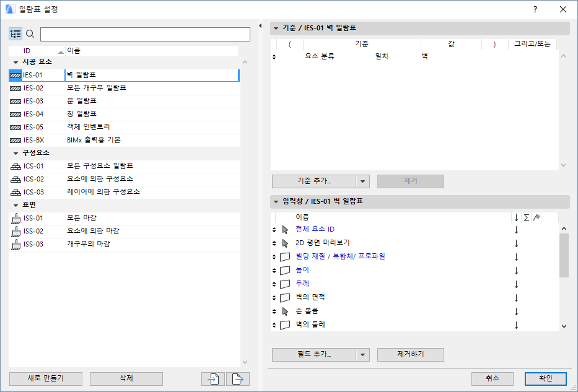Click the help question mark button

[x=535, y=9]
